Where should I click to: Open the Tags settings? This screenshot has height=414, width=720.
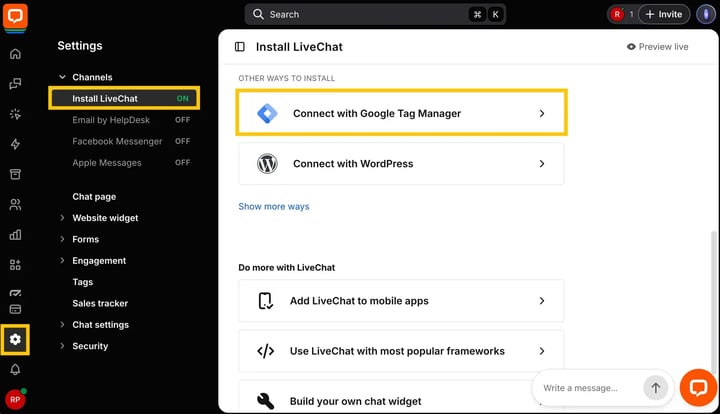click(83, 282)
